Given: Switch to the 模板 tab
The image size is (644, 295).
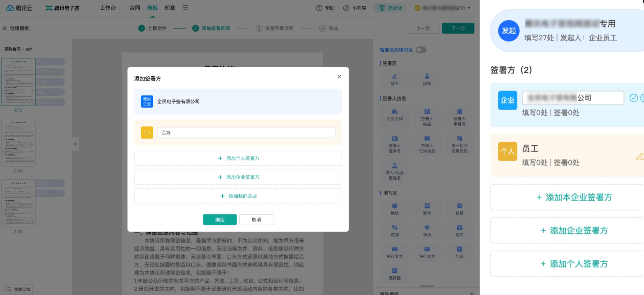Looking at the screenshot, I should point(152,8).
